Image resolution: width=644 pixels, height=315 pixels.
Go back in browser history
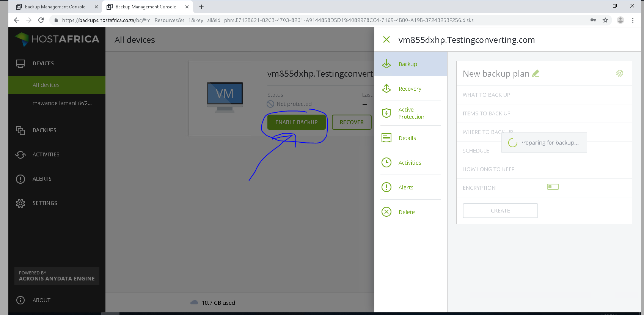(x=17, y=20)
